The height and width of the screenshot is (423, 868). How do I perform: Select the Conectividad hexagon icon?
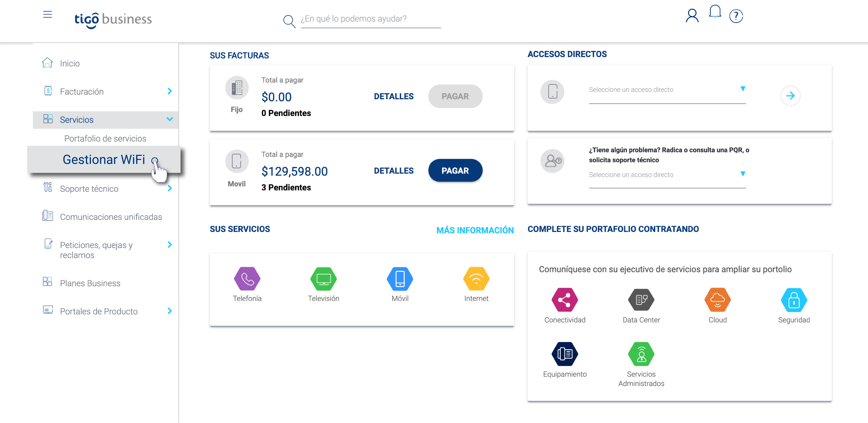click(x=565, y=300)
